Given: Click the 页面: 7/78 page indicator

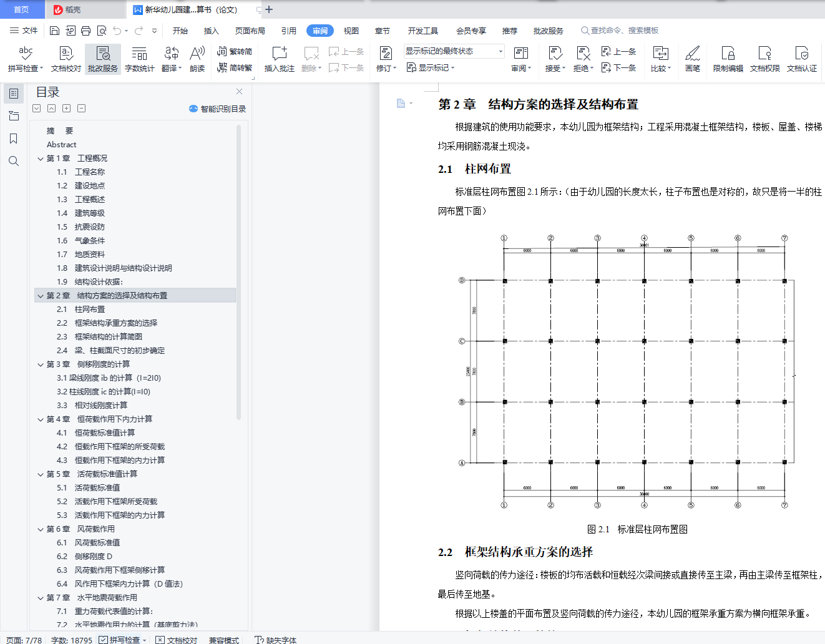Looking at the screenshot, I should click(x=24, y=640).
